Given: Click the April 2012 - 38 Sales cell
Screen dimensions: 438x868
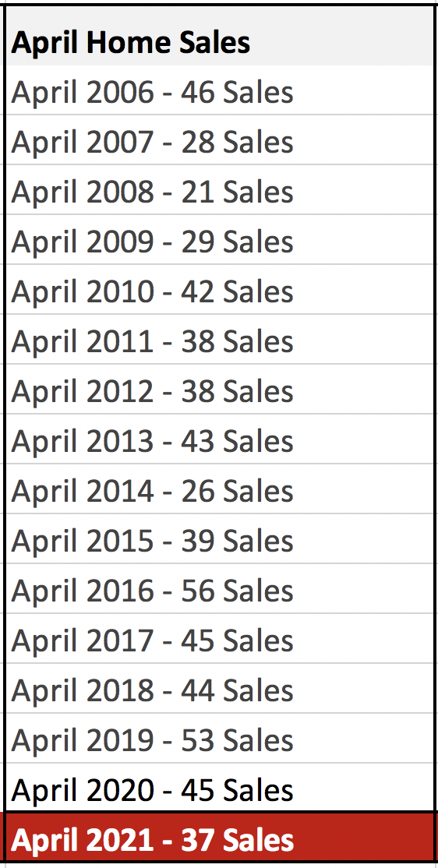Looking at the screenshot, I should click(219, 389).
